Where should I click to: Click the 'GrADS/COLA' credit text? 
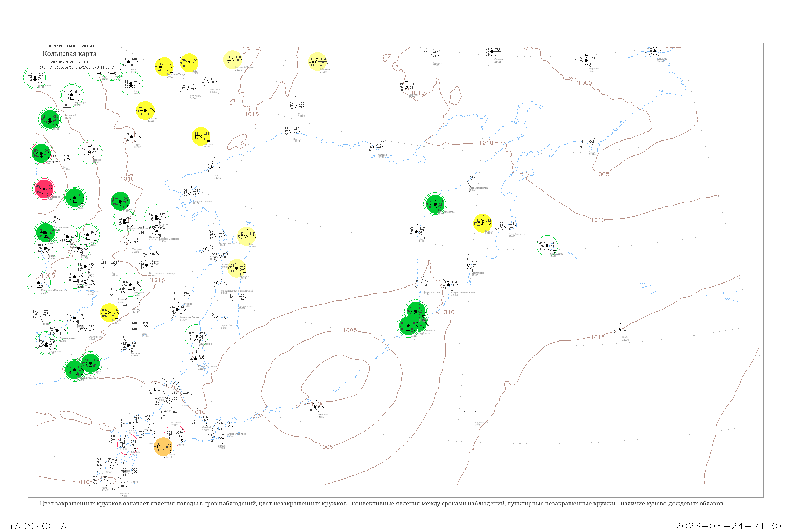tap(35, 526)
